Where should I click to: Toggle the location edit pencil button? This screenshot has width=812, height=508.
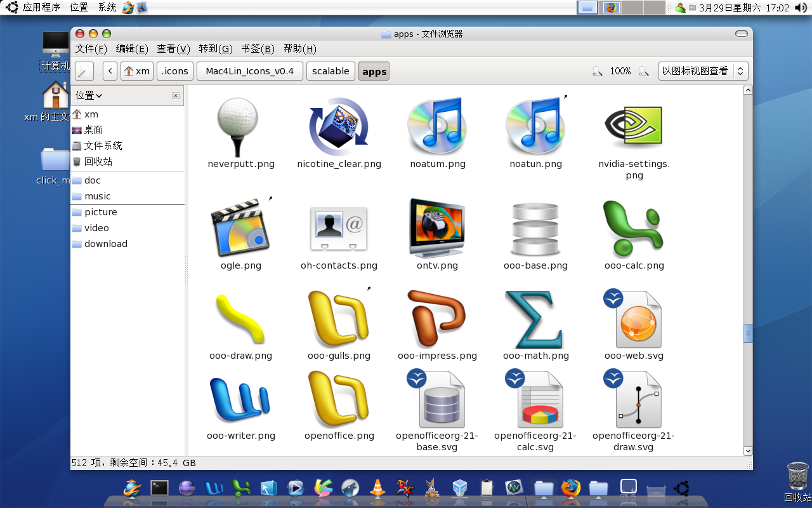[x=84, y=71]
